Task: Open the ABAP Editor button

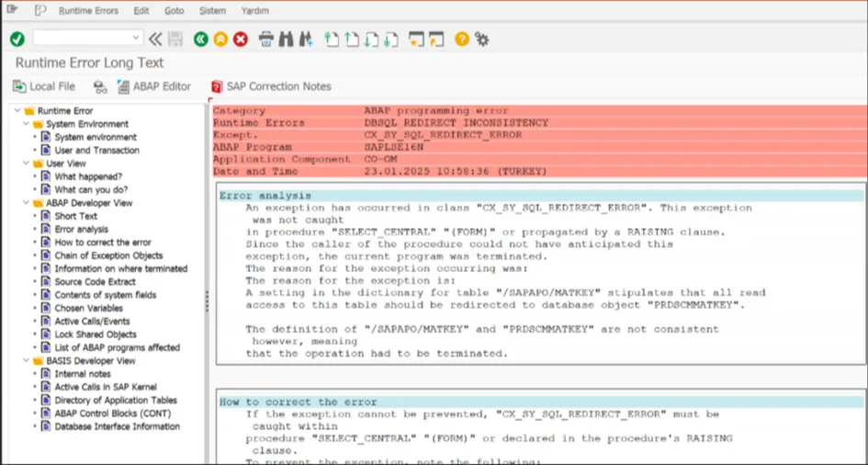Action: click(x=154, y=86)
